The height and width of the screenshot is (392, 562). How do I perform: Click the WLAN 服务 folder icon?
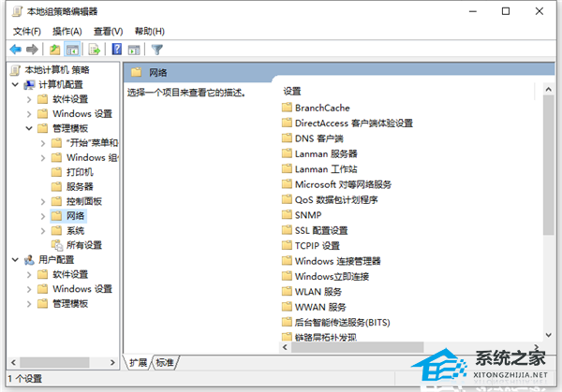pyautogui.click(x=287, y=291)
